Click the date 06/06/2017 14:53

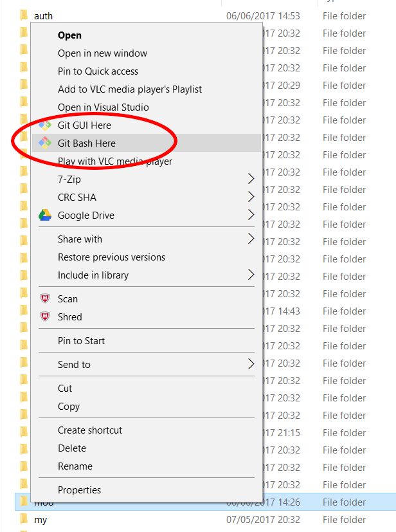263,16
